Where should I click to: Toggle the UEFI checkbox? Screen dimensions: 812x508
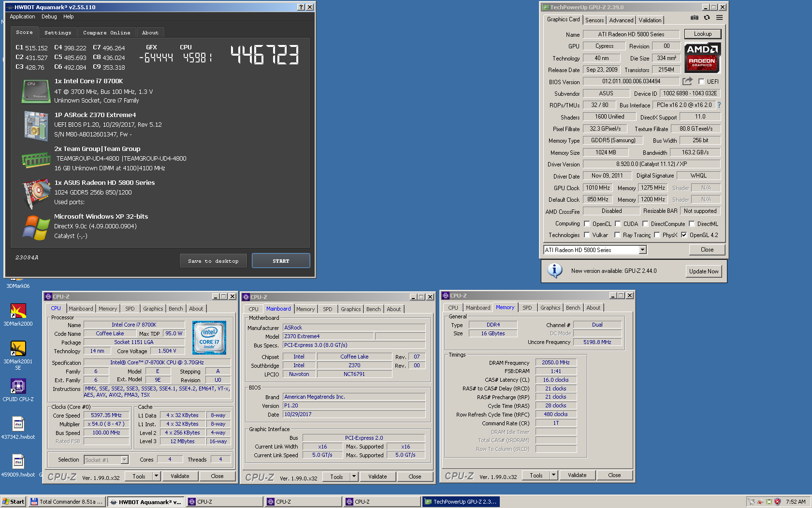701,82
